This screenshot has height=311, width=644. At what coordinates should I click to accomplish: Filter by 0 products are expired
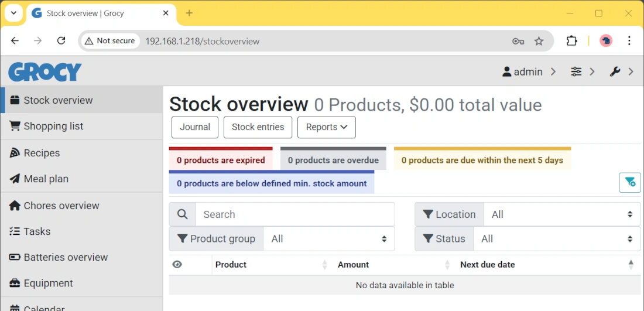click(x=221, y=159)
